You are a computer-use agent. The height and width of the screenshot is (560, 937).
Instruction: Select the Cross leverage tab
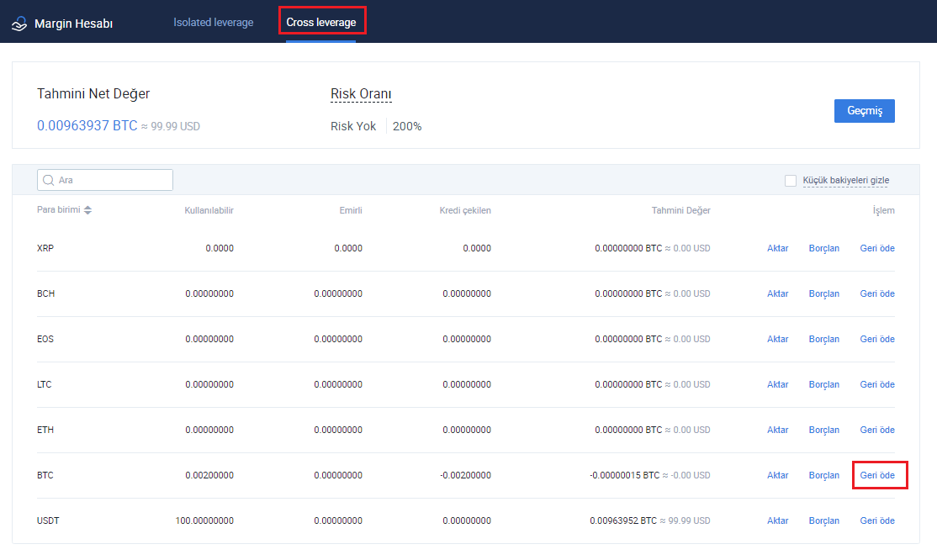pyautogui.click(x=321, y=22)
